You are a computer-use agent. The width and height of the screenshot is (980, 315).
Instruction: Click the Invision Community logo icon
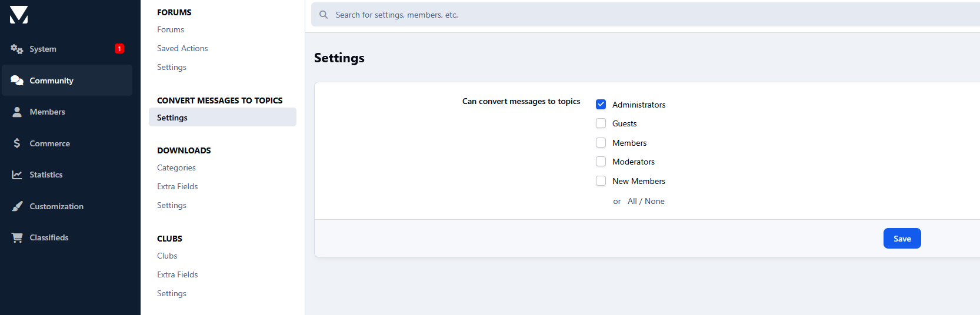19,15
